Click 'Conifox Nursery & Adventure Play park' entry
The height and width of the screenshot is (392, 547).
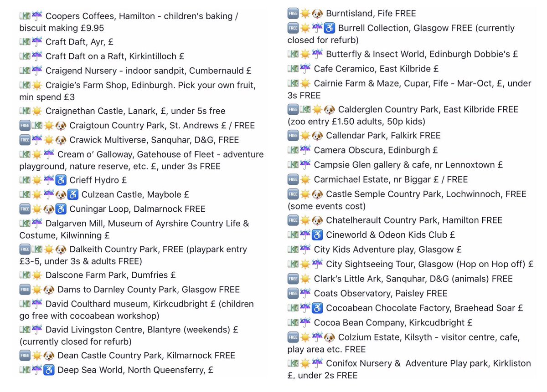(x=409, y=369)
